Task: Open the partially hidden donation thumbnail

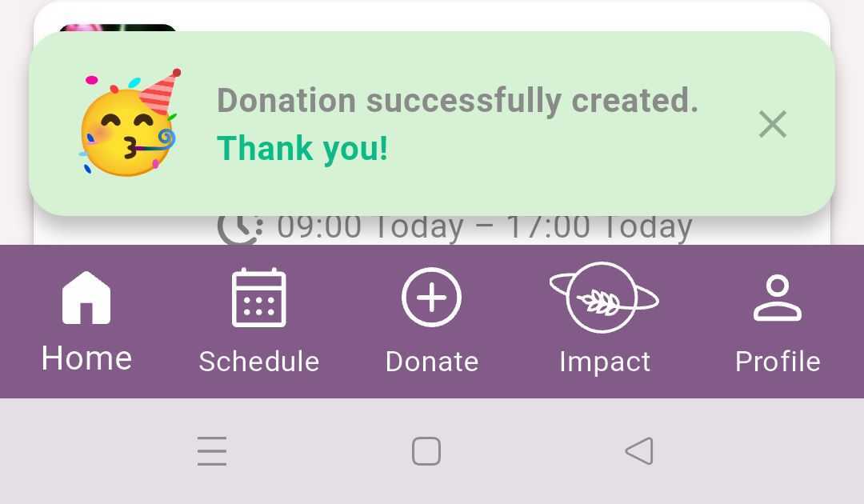Action: pyautogui.click(x=118, y=27)
